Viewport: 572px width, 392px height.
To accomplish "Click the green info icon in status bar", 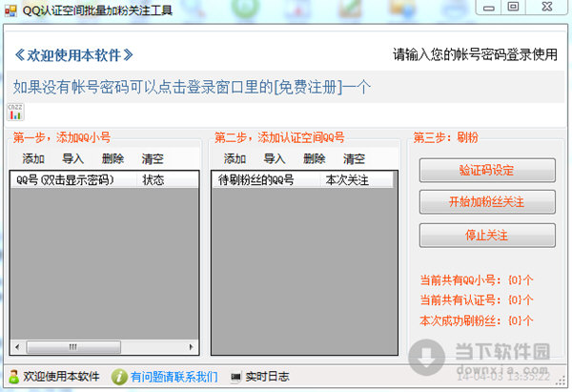I will coord(119,377).
